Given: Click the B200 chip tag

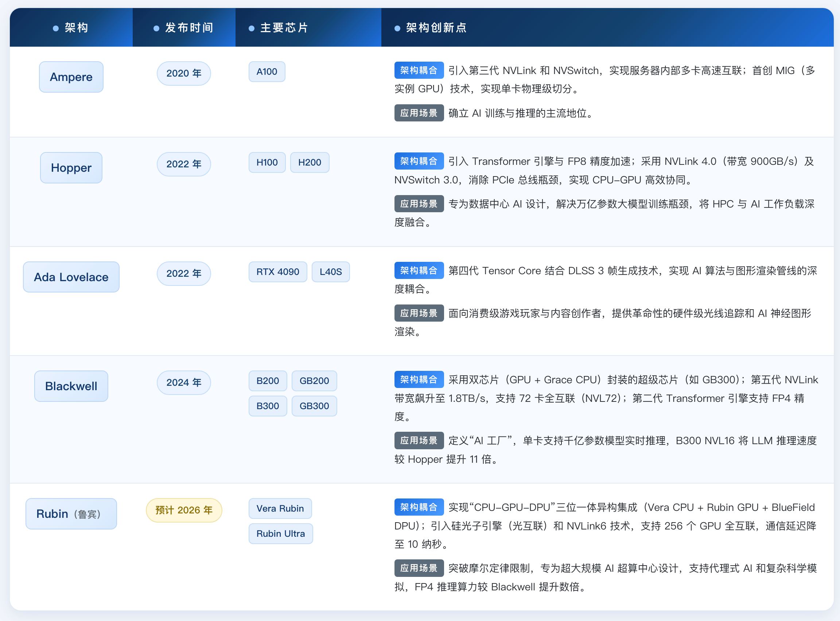Looking at the screenshot, I should [x=268, y=381].
